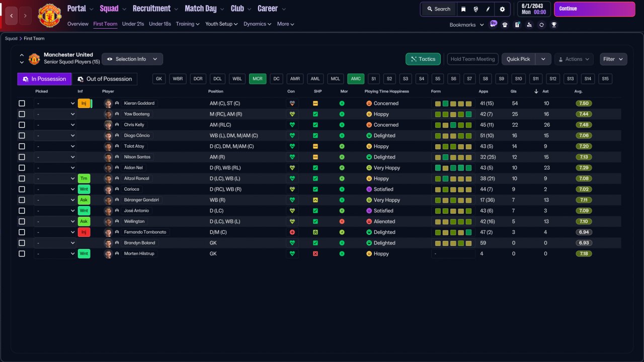The width and height of the screenshot is (644, 362).
Task: Click Béranger Gandziri's sharpness arrow icon
Action: tap(315, 200)
